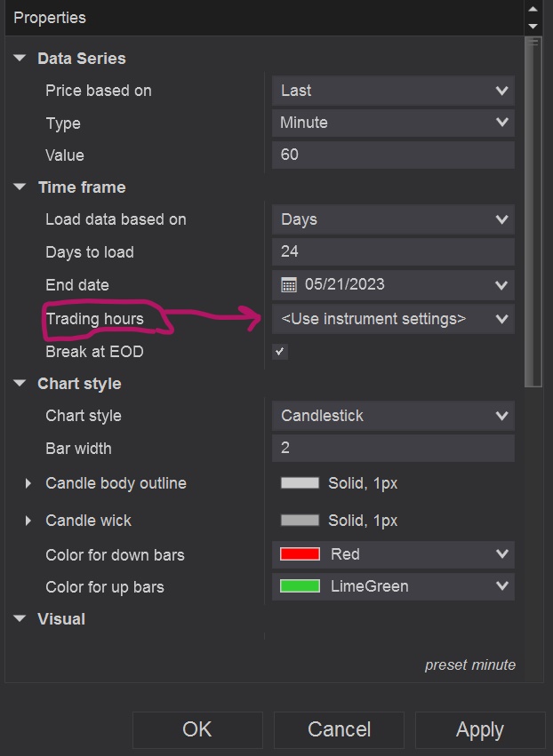Collapse the Data Series section
Viewport: 553px width, 756px height.
pos(20,59)
